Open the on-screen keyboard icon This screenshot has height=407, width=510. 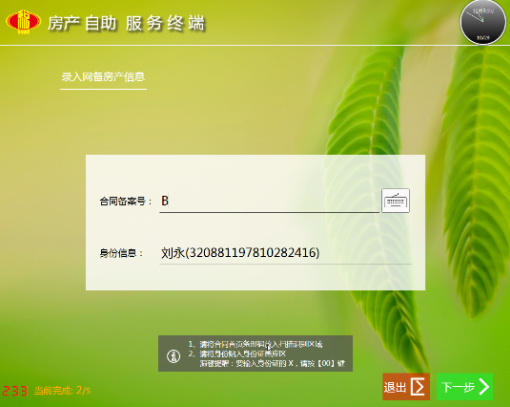point(395,200)
